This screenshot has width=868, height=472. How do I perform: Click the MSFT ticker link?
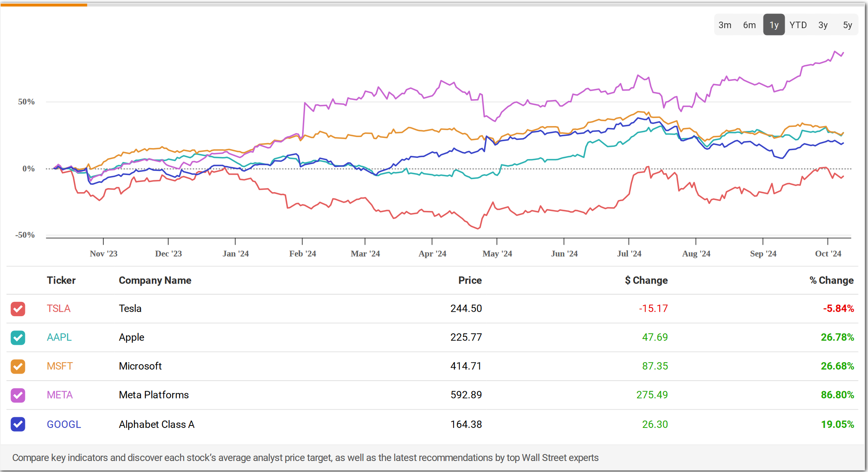(x=60, y=366)
